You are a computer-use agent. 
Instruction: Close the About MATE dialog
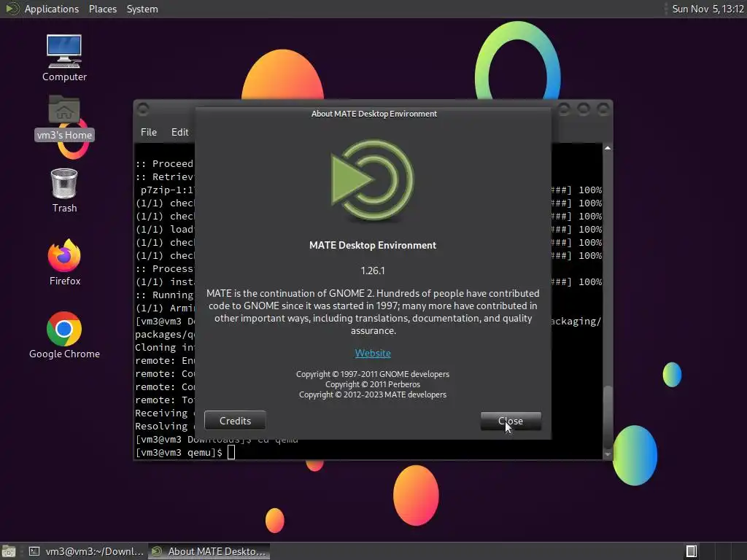coord(511,421)
